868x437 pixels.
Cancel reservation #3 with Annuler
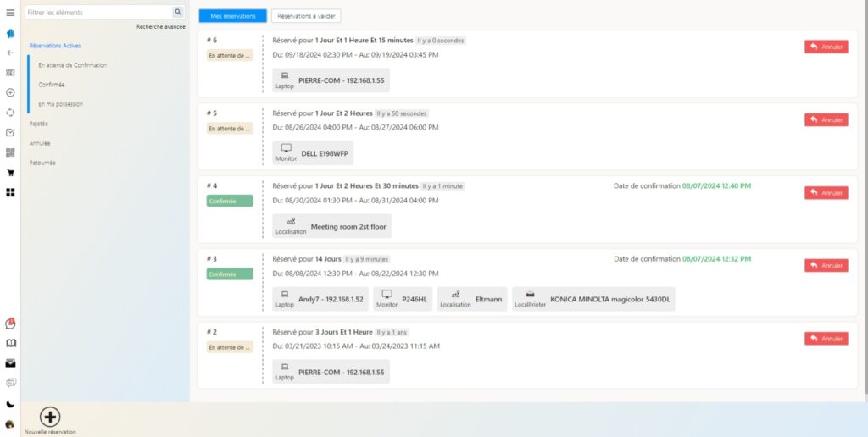click(x=826, y=266)
